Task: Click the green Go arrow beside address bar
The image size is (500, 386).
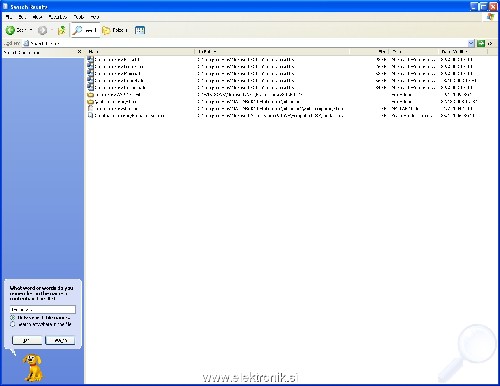Action: click(x=481, y=43)
